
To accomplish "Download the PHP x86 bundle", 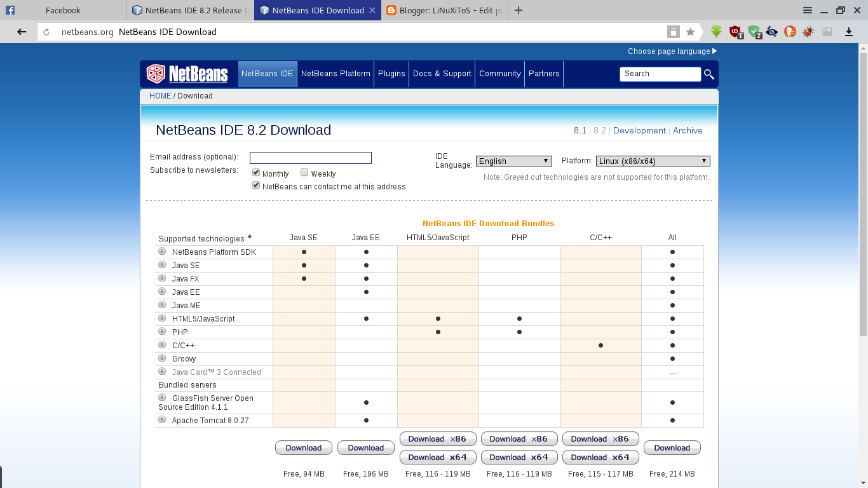I will [x=519, y=439].
